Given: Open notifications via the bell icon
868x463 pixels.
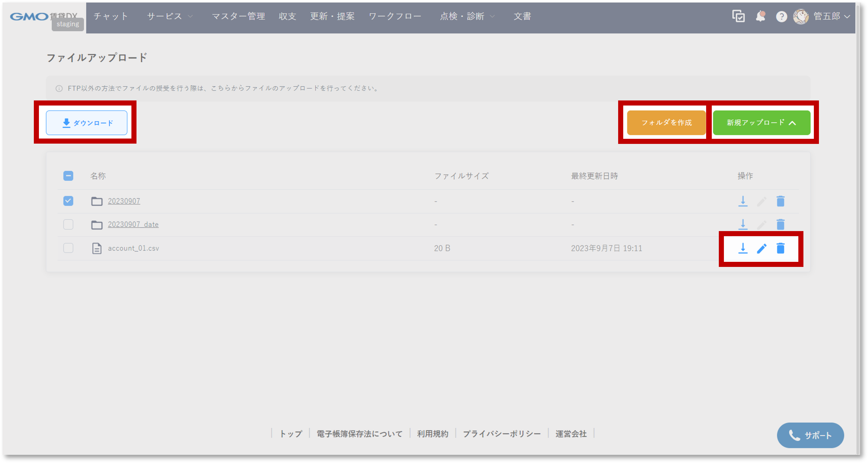Looking at the screenshot, I should pos(761,16).
